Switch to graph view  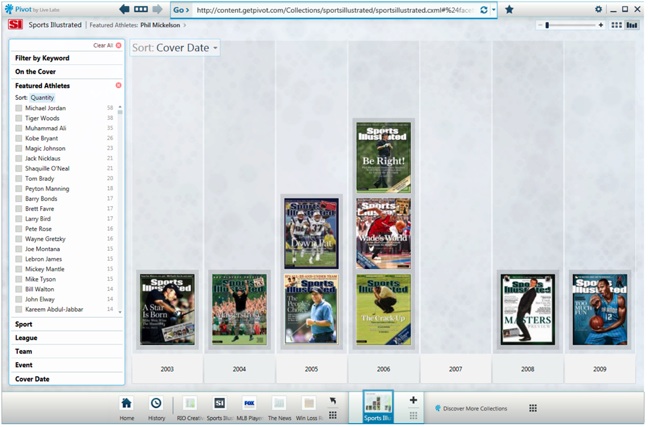click(x=631, y=25)
